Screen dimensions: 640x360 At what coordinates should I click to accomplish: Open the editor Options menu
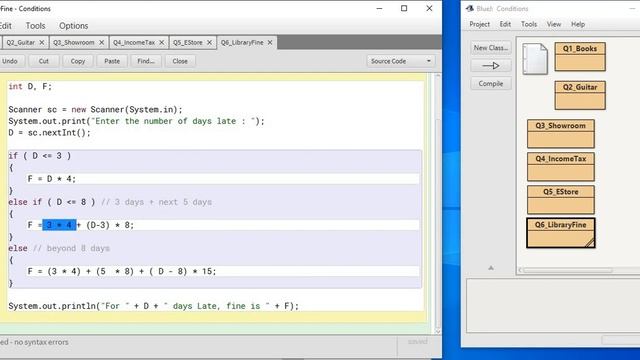pyautogui.click(x=73, y=26)
